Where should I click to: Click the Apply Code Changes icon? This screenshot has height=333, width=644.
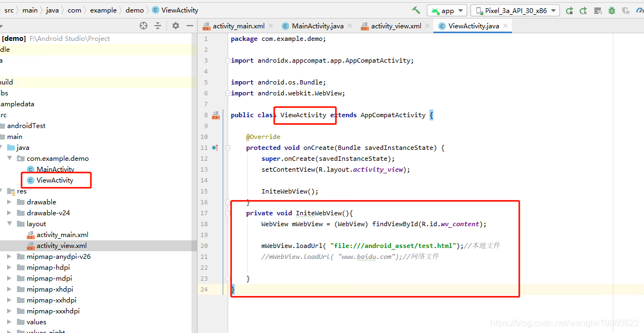[598, 11]
